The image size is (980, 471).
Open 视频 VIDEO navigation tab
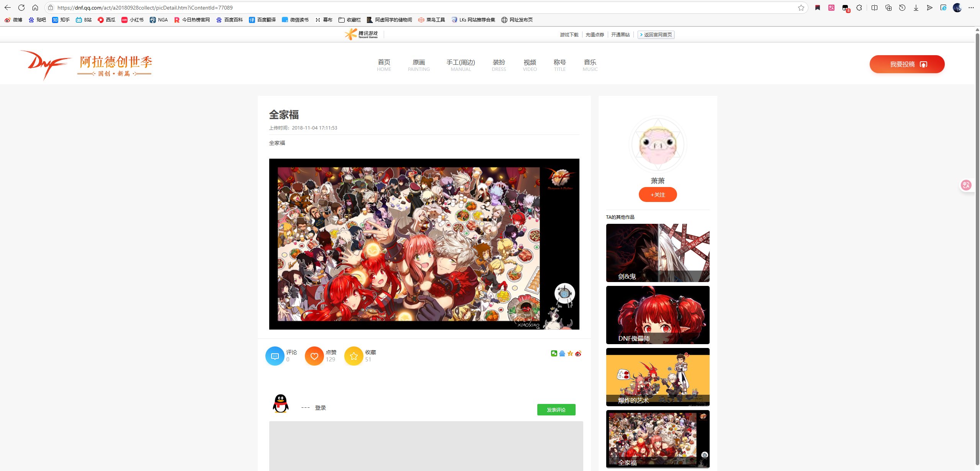coord(530,65)
